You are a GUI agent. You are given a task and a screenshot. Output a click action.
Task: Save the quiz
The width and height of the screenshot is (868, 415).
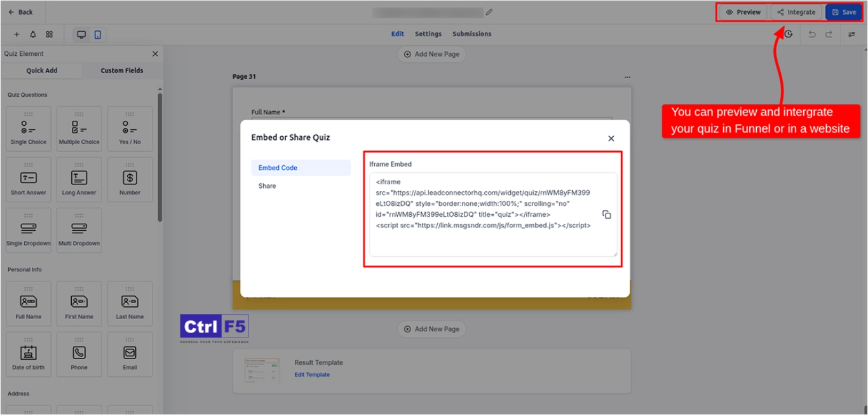843,12
